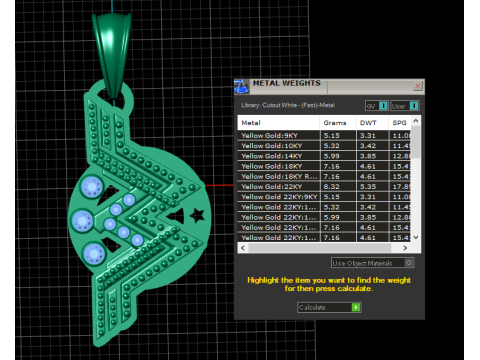This screenshot has width=480, height=360.
Task: Click the Calculate button
Action: [329, 307]
